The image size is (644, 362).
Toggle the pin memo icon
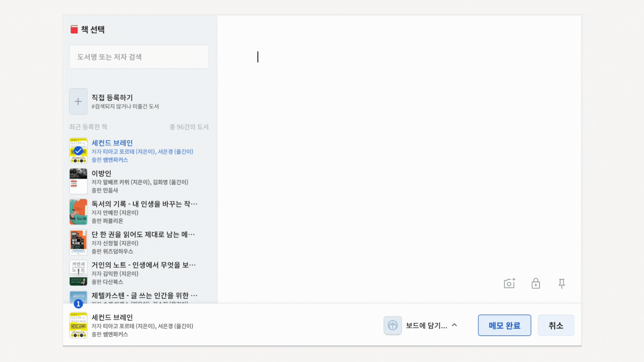click(561, 284)
